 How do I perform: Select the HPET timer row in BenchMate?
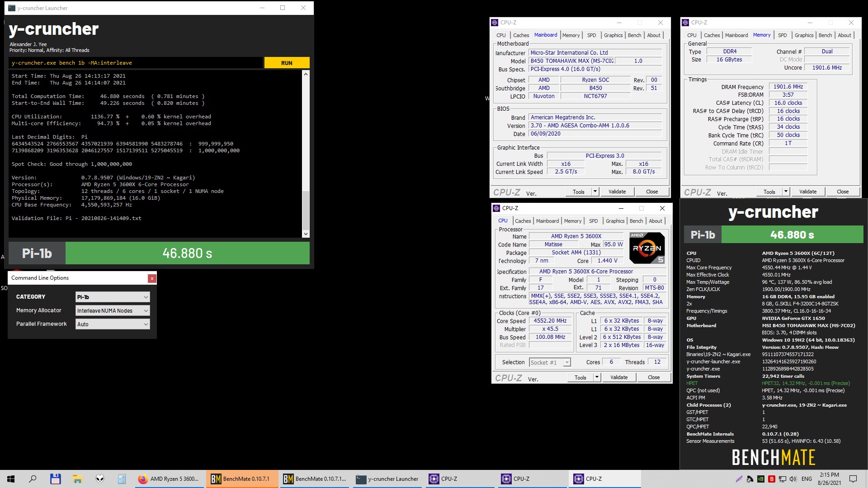[769, 383]
